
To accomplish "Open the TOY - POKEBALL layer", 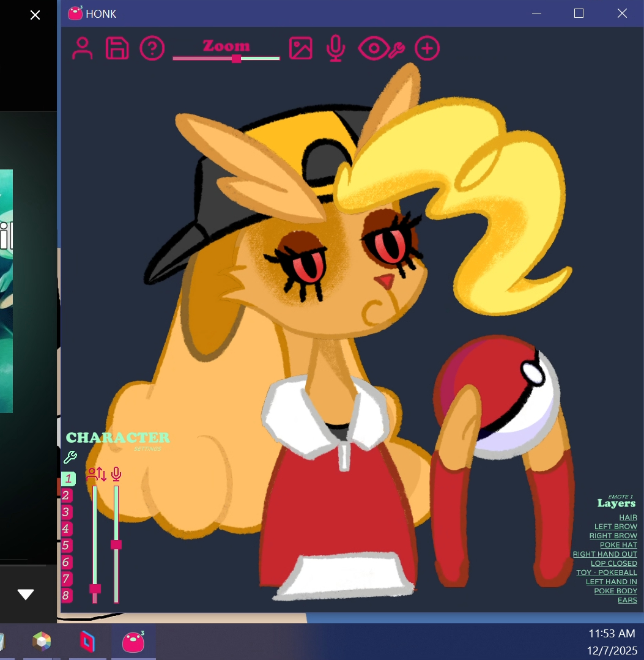I will pos(606,573).
